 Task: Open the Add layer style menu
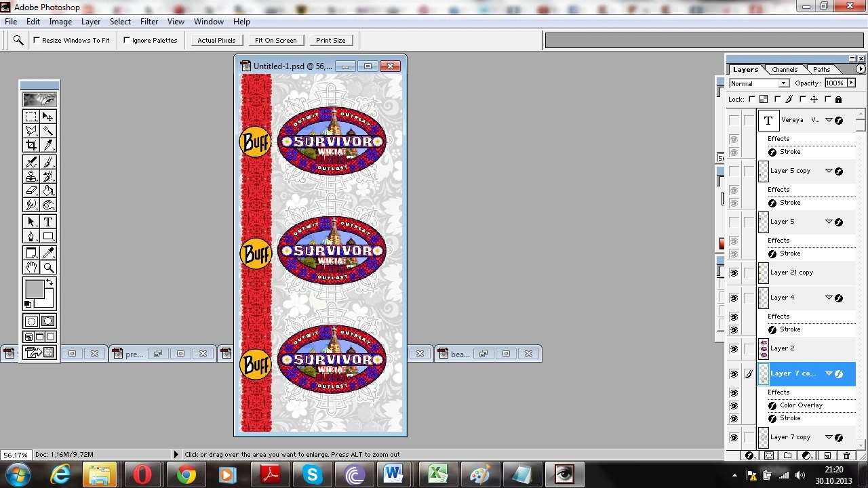749,455
